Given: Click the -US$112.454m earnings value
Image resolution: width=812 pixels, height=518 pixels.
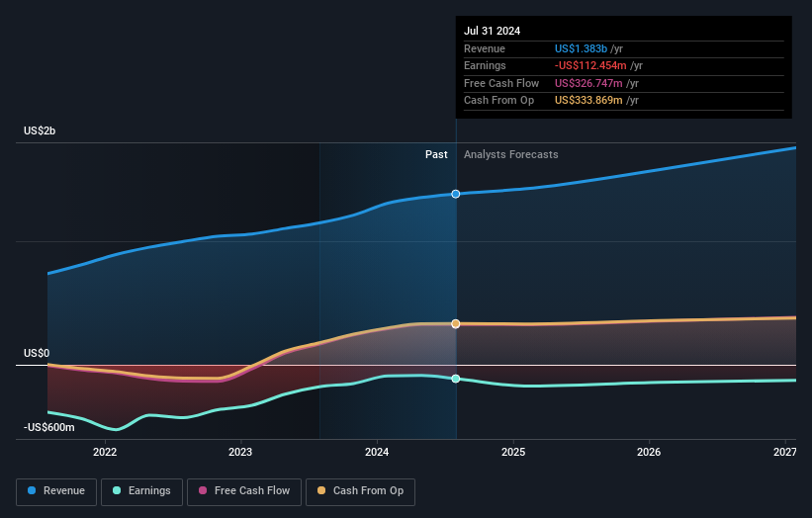Looking at the screenshot, I should click(x=590, y=65).
